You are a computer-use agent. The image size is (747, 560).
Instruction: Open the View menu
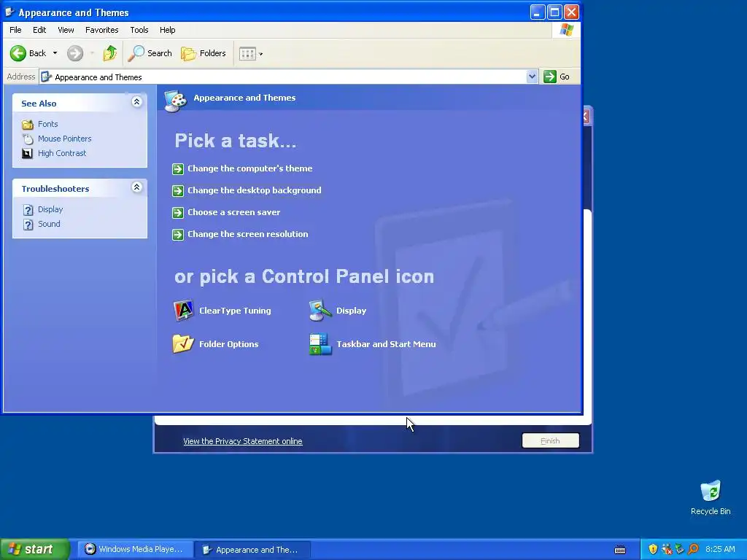pos(66,30)
